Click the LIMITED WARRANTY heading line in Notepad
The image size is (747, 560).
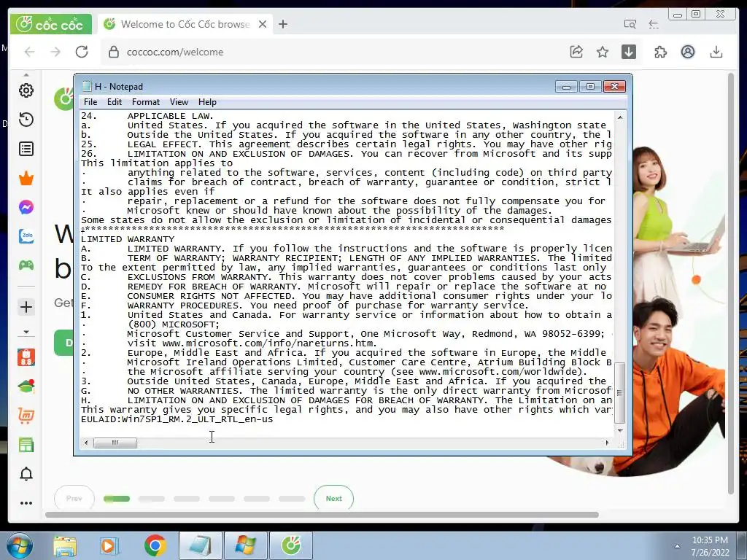coord(128,239)
